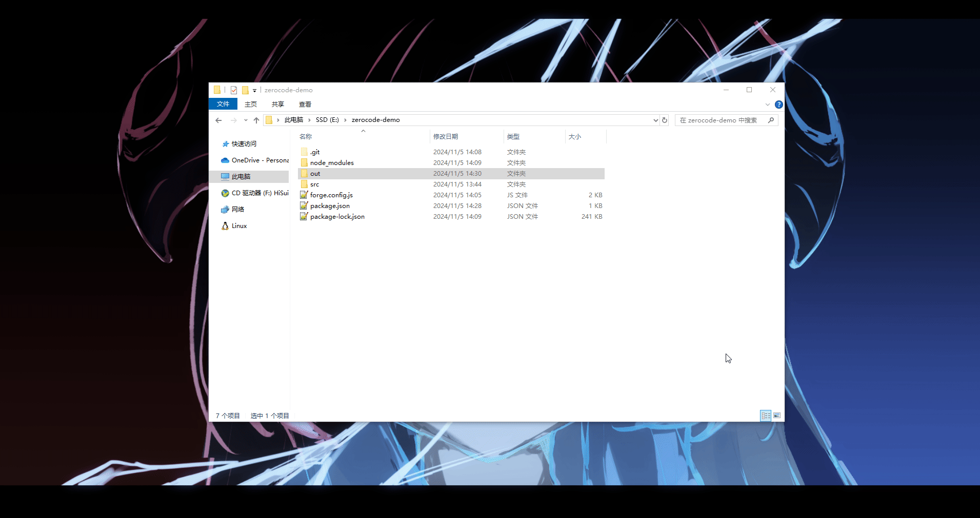This screenshot has width=980, height=518.
Task: Expand the ribbon with the chevron
Action: tap(768, 105)
